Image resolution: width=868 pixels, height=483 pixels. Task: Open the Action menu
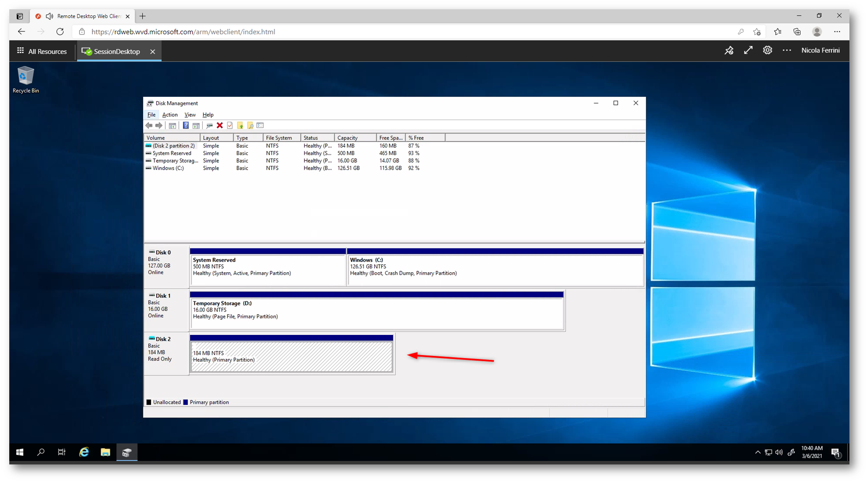coord(170,115)
